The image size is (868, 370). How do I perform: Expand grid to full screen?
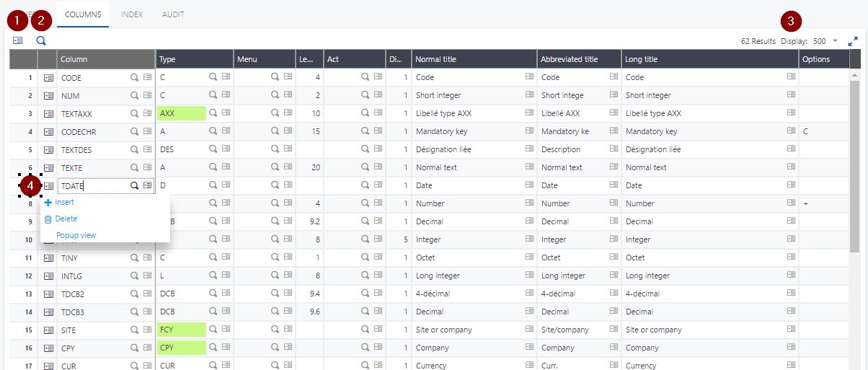click(x=853, y=42)
